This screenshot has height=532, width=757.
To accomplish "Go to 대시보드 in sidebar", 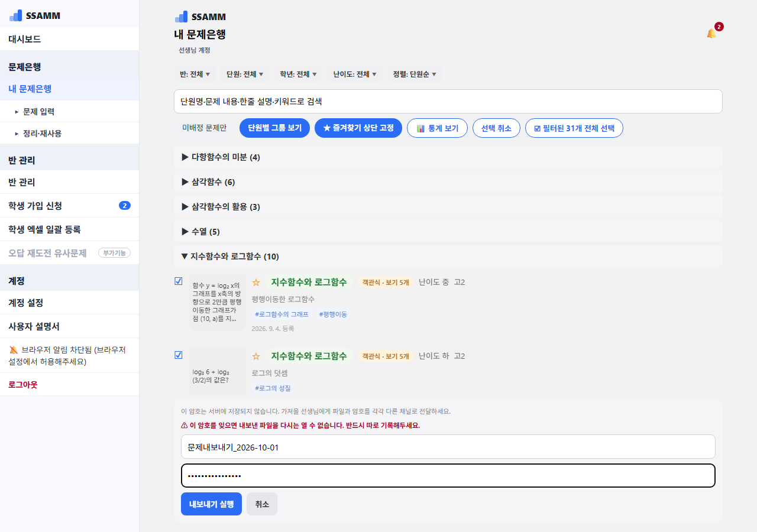I will (x=69, y=39).
